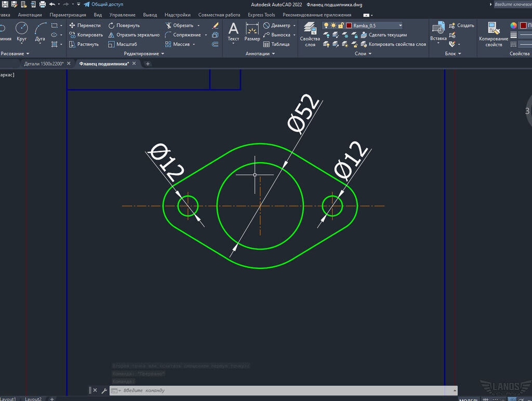Open the Ramka_0.5 layer dropdown

(x=401, y=25)
